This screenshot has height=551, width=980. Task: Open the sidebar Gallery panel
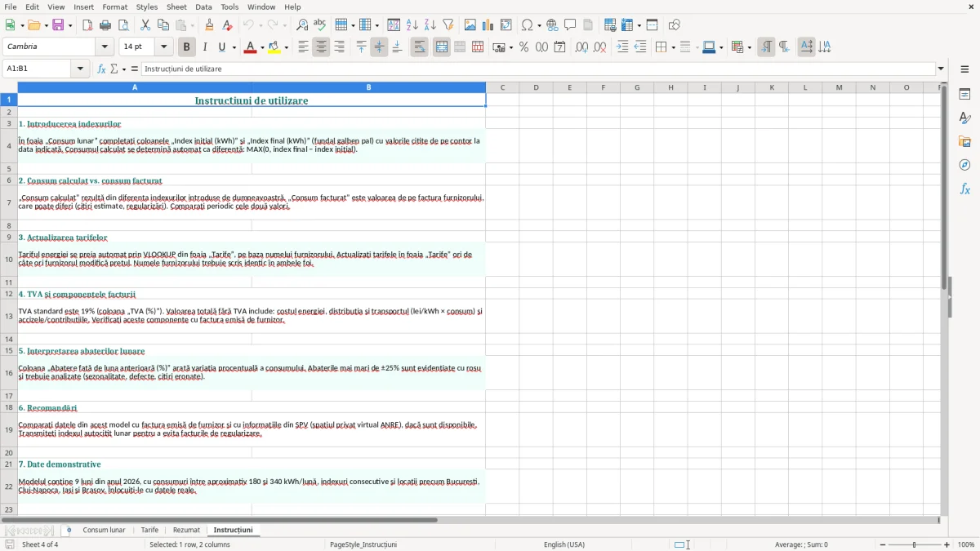coord(964,142)
